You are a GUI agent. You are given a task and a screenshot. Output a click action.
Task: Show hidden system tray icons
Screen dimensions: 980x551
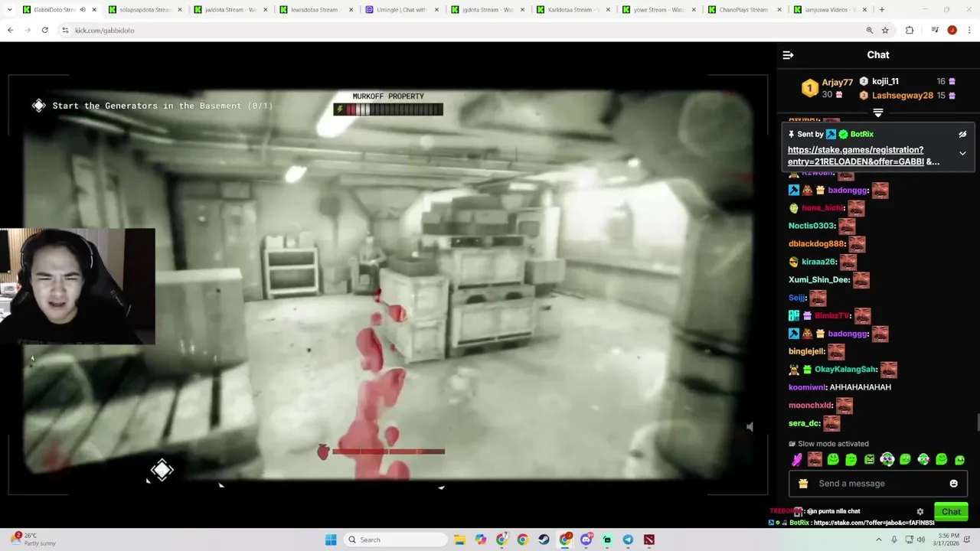[878, 540]
